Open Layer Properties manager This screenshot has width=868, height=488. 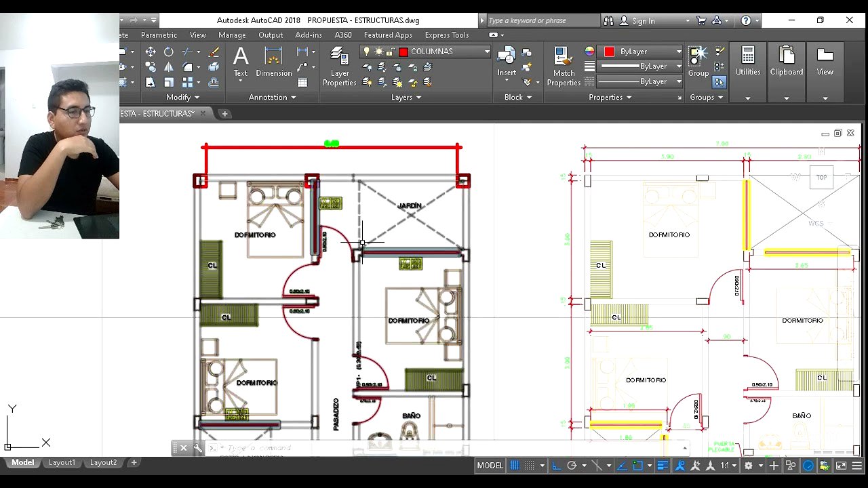point(339,66)
